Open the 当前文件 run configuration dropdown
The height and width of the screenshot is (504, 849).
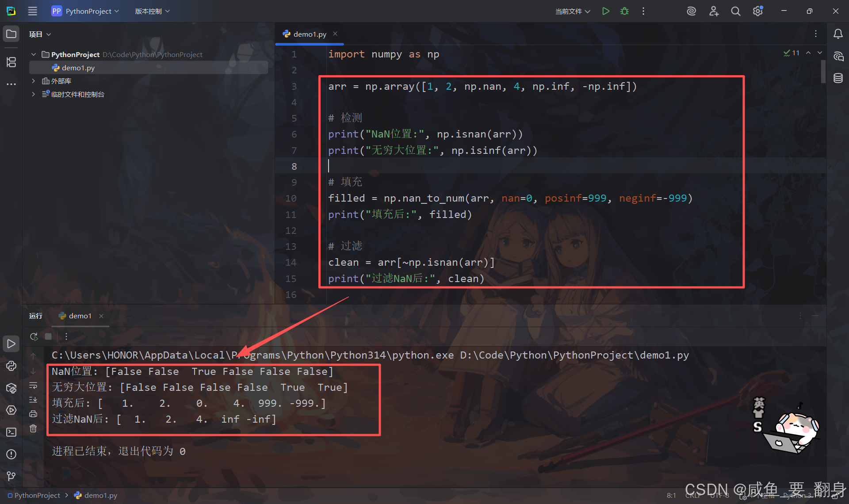573,11
